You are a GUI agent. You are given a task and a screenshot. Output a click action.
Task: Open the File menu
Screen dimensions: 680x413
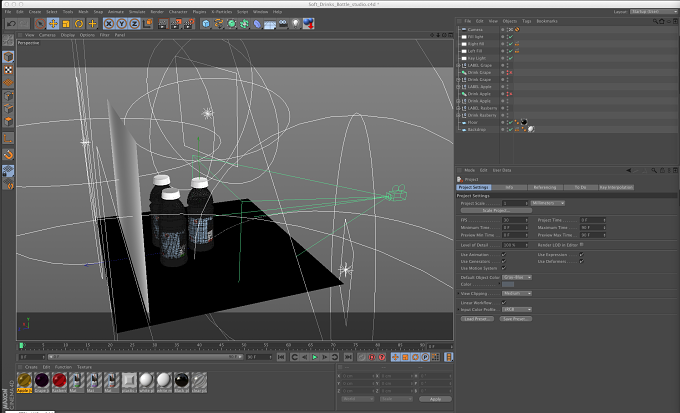8,12
